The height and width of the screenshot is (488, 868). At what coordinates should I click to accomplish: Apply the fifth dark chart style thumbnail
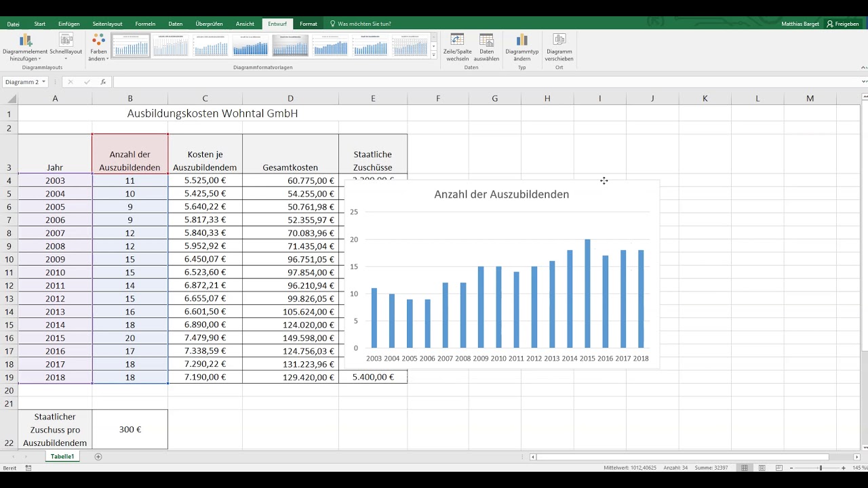click(290, 46)
